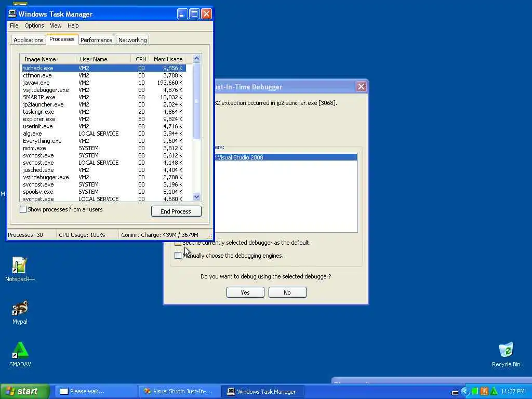The height and width of the screenshot is (399, 532).
Task: Switch to 'Please wait...' taskbar window
Action: point(96,391)
